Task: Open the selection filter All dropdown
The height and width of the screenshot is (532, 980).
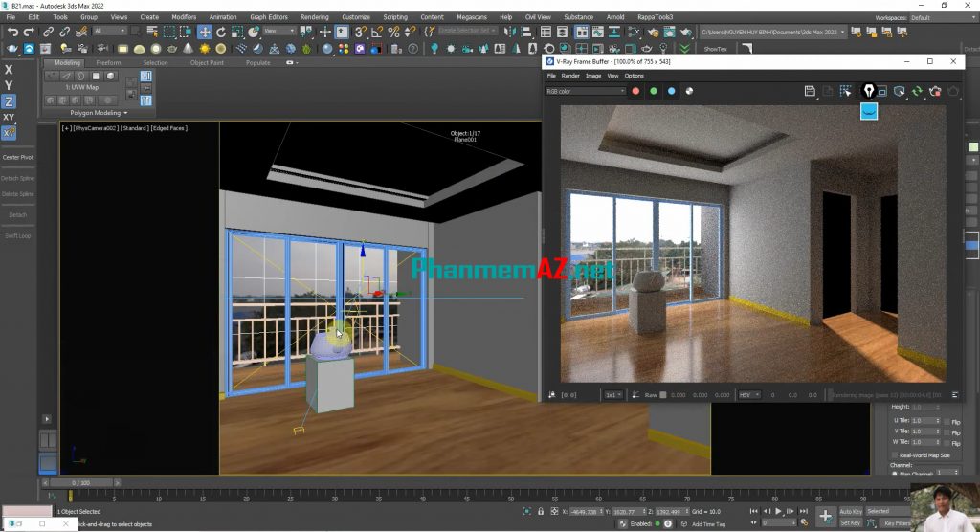Action: tap(109, 31)
